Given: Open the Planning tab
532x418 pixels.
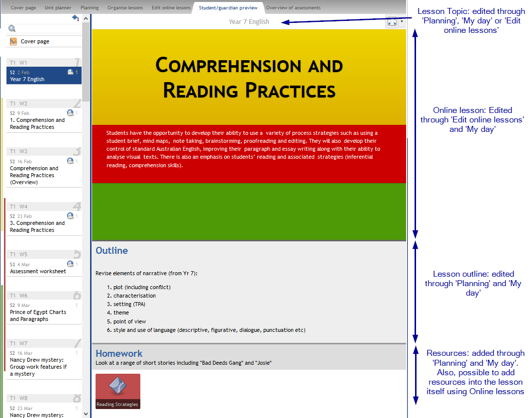Looking at the screenshot, I should (89, 7).
